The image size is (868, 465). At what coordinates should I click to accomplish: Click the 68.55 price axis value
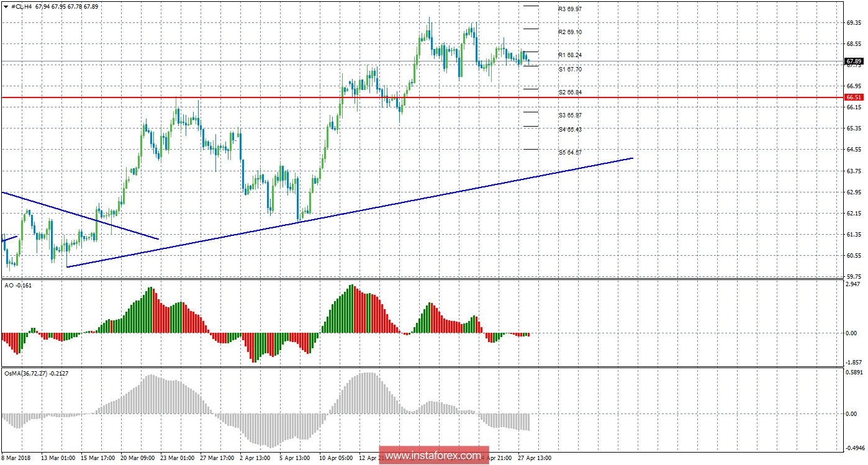click(x=853, y=44)
